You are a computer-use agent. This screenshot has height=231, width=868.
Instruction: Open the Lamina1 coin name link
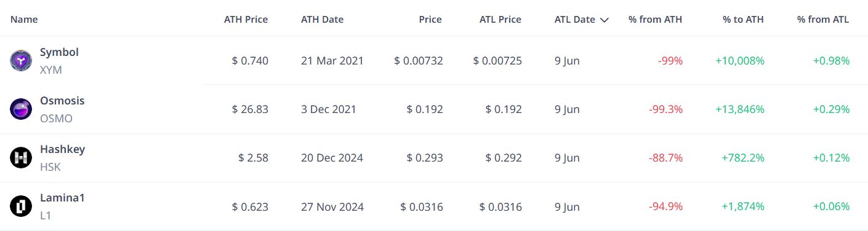[x=62, y=198]
